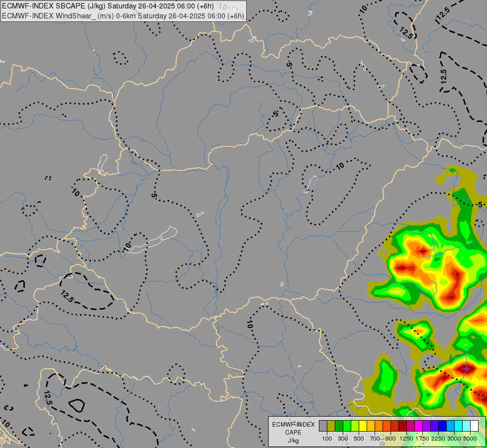
Task: Click the legend value 300
Action: click(x=343, y=439)
